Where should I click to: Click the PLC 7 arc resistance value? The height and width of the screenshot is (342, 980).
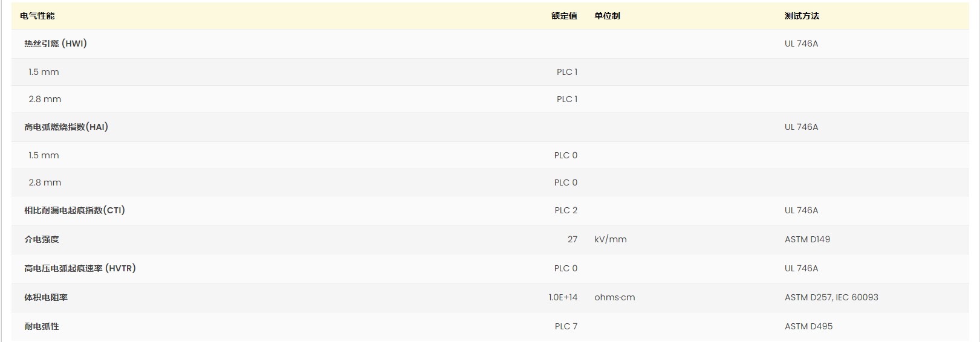[566, 326]
